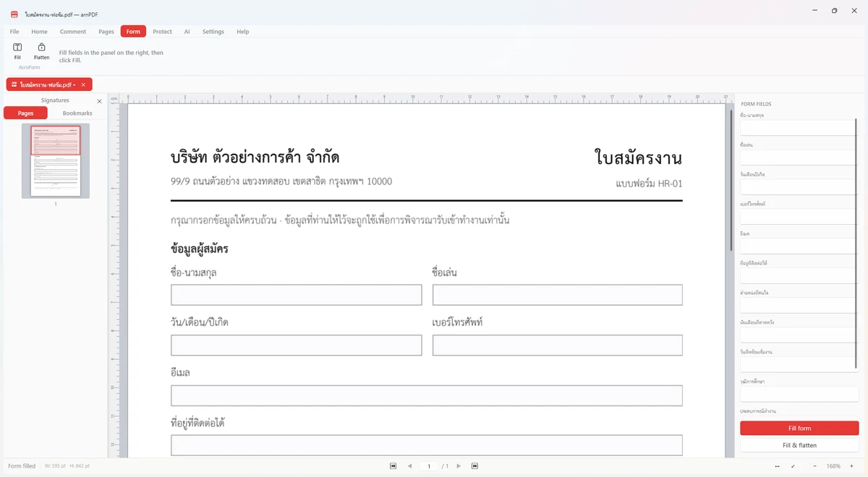This screenshot has width=868, height=477.
Task: Select the Fill tool icon
Action: pos(17,47)
